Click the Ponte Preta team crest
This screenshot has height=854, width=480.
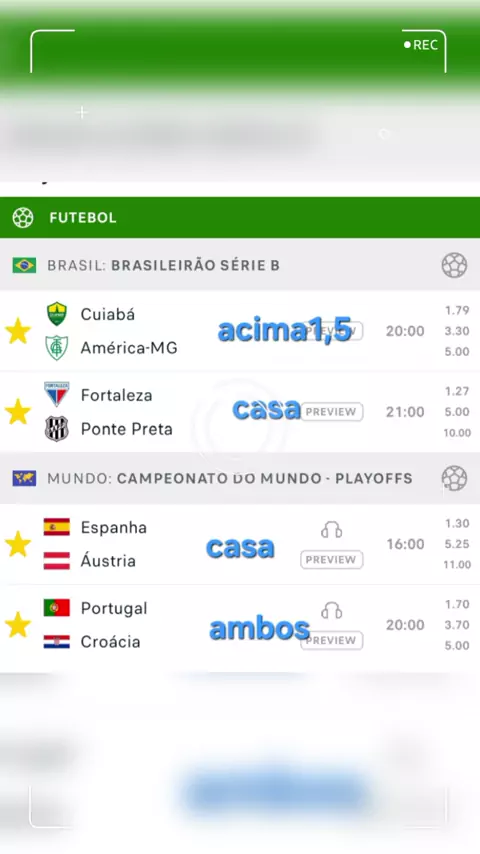coord(57,429)
